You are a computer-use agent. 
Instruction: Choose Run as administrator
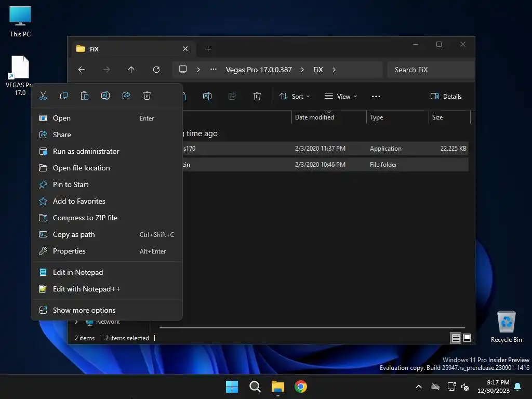[x=107, y=151]
